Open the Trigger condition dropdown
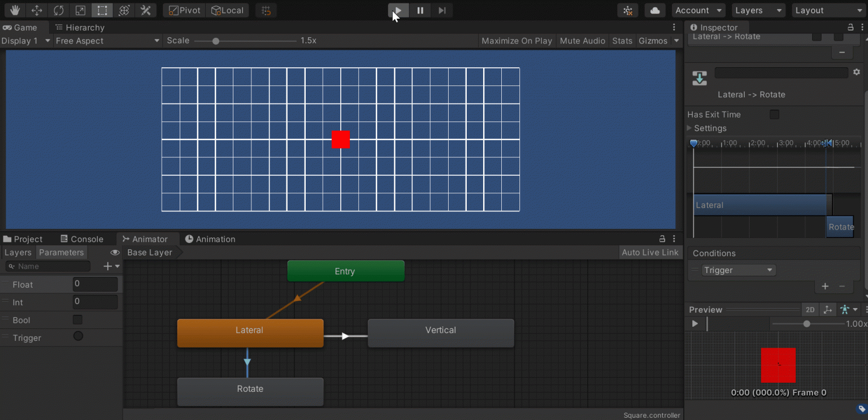The width and height of the screenshot is (868, 420). point(738,270)
